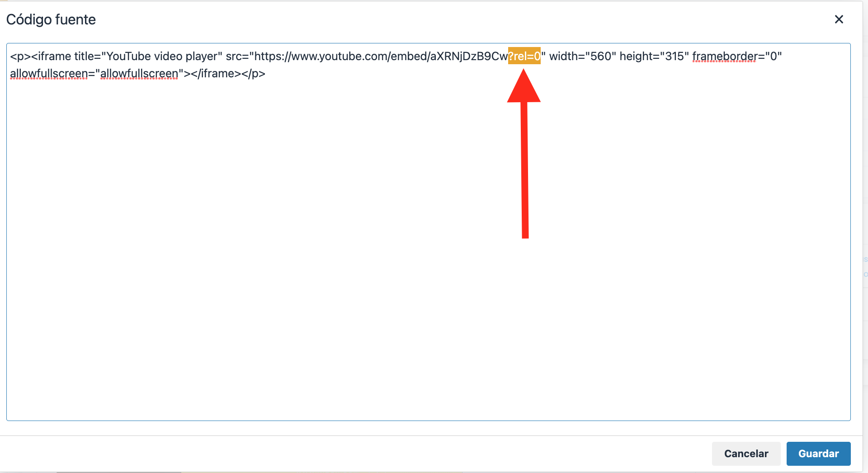Click the closing </iframe></p> tag text

pyautogui.click(x=228, y=73)
